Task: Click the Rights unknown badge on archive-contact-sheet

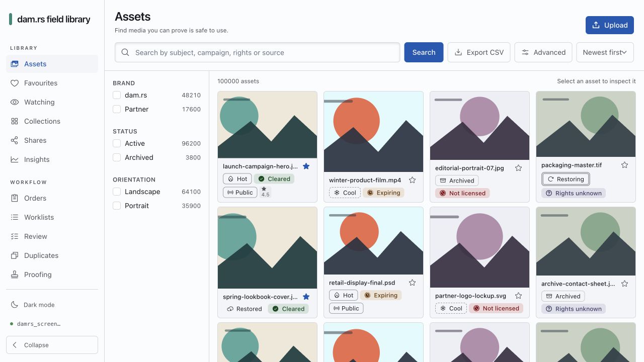Action: click(574, 309)
